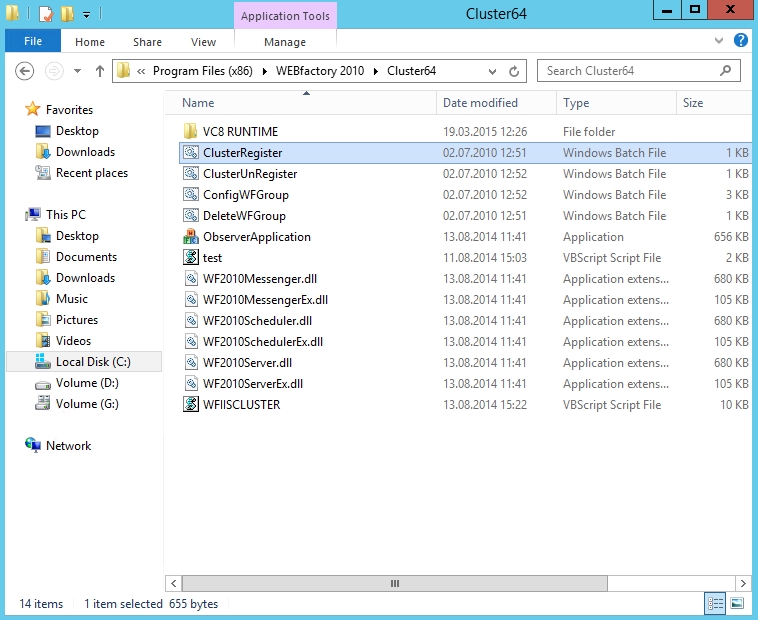The image size is (758, 620).
Task: Switch to the Home ribbon tab
Action: pos(90,42)
